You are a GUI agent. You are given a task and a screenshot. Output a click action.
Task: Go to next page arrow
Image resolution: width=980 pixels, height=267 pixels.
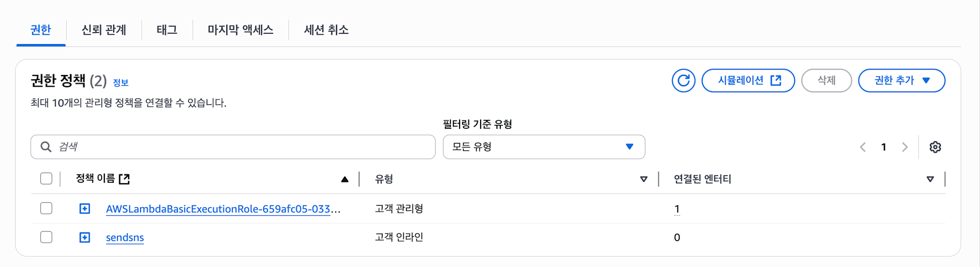[x=905, y=147]
